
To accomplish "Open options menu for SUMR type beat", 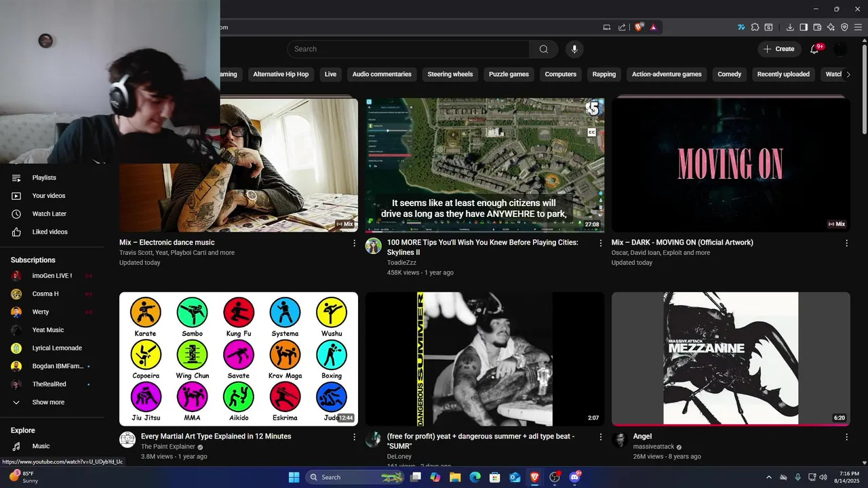I will [600, 437].
